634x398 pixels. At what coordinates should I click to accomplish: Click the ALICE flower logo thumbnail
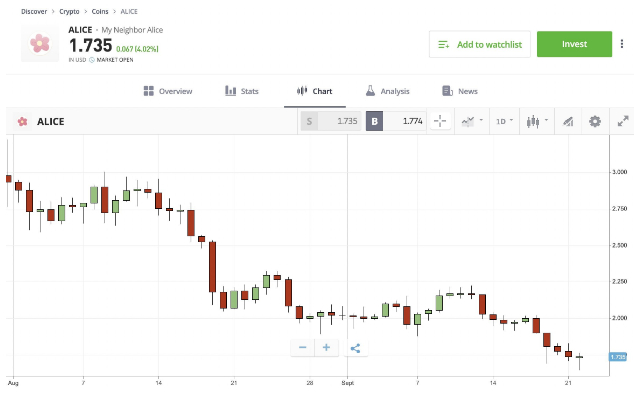coord(40,43)
